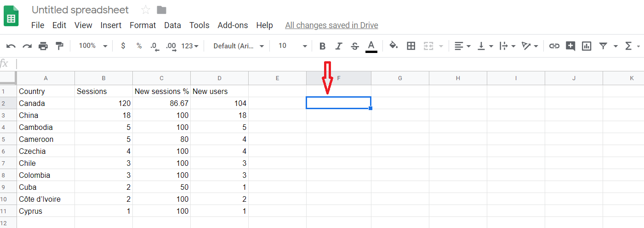Click All changes saved in Drive link
Screen dimensions: 644x228
click(331, 25)
